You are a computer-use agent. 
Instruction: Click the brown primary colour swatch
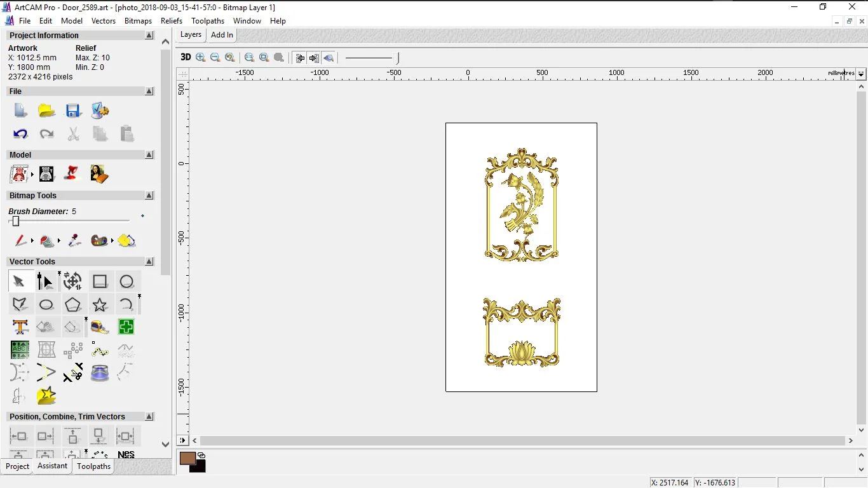[x=187, y=458]
